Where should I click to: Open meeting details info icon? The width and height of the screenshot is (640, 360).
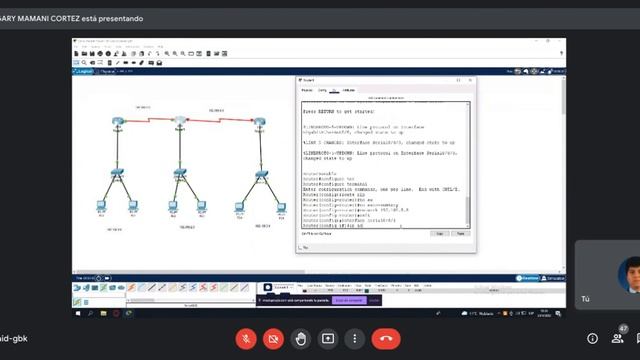[x=592, y=338]
